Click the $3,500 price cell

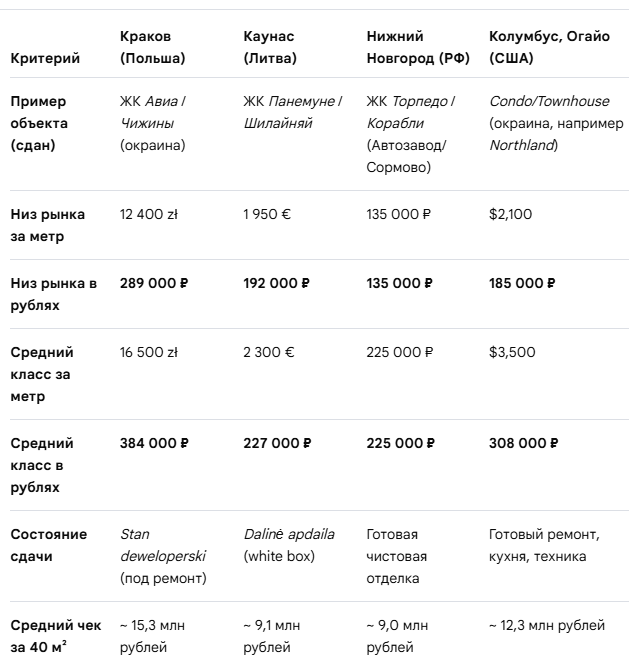pos(512,352)
